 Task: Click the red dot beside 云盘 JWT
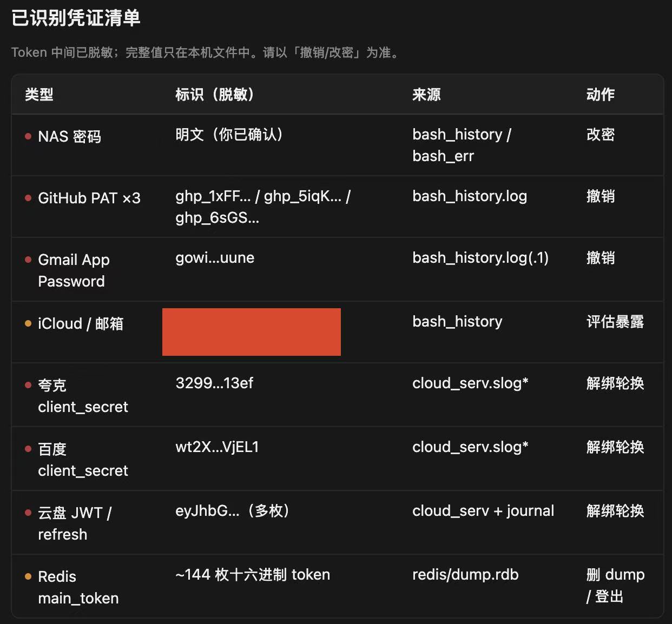pyautogui.click(x=28, y=513)
